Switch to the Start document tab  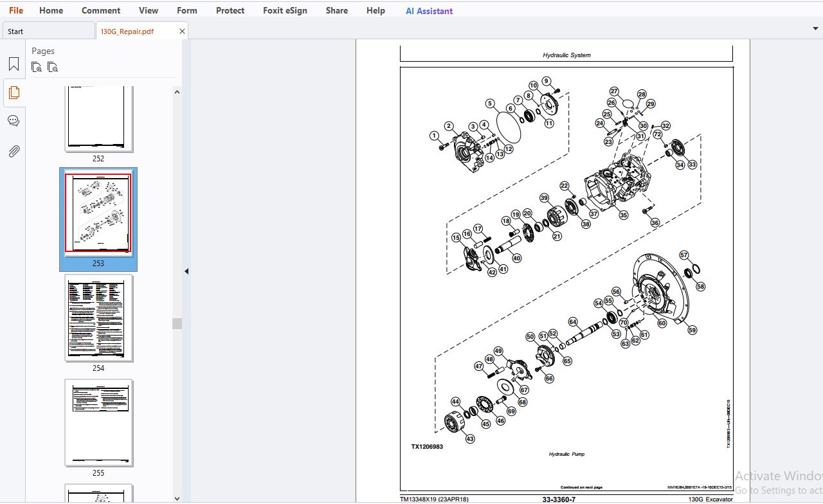(48, 31)
